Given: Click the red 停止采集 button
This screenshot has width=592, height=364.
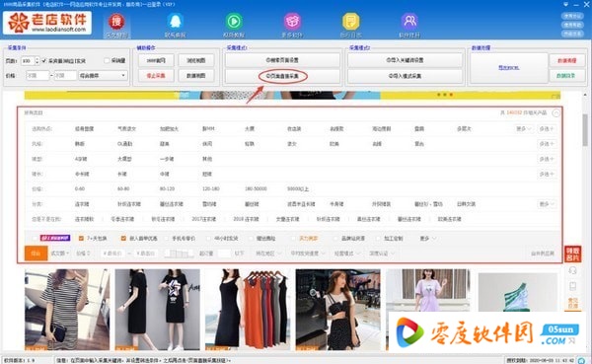Looking at the screenshot, I should pos(156,76).
